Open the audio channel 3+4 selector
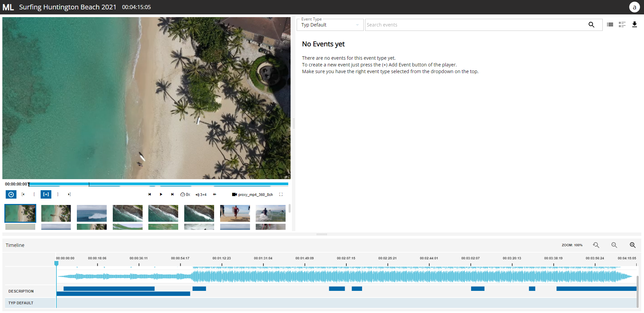 click(201, 195)
